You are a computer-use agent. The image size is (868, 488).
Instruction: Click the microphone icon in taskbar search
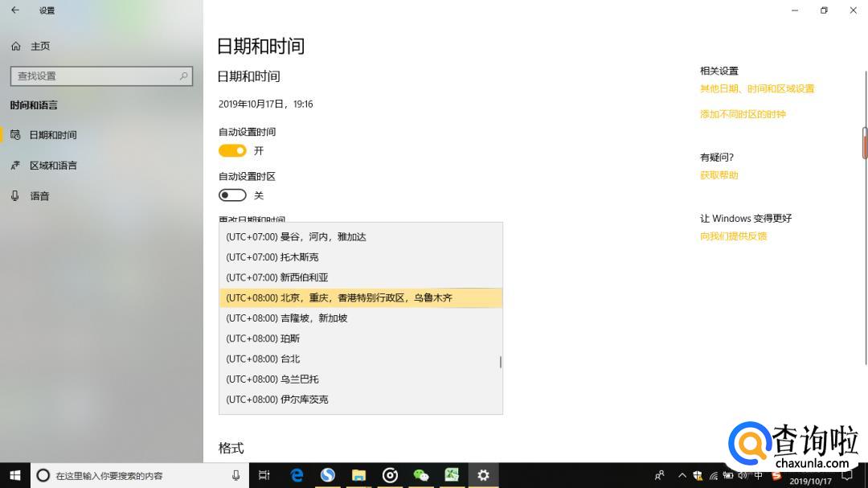[x=235, y=475]
